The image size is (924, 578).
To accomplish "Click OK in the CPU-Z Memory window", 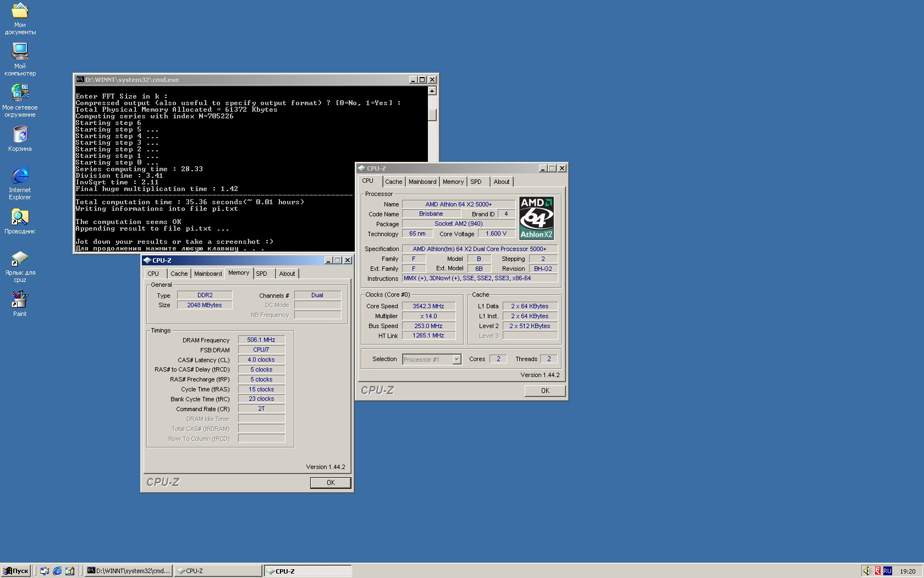I will pos(331,482).
